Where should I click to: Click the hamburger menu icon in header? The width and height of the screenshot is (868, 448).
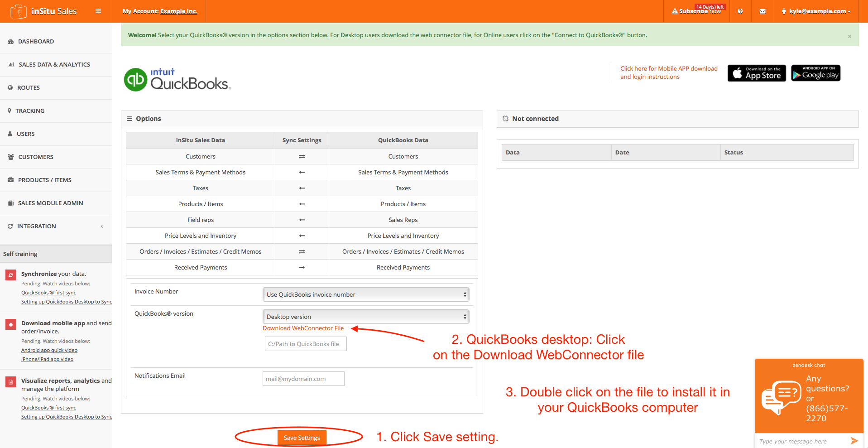coord(98,11)
